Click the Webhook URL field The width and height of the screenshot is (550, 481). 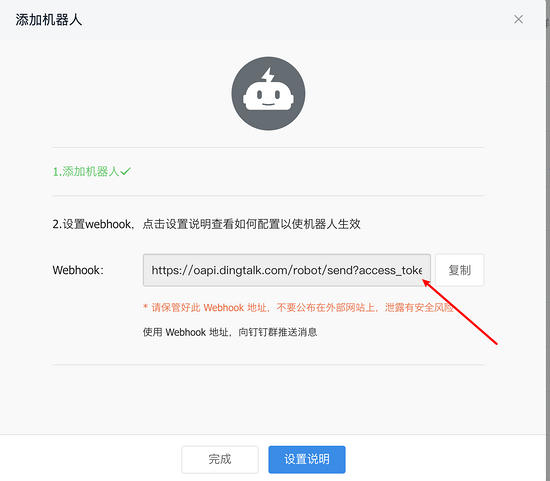click(x=287, y=270)
